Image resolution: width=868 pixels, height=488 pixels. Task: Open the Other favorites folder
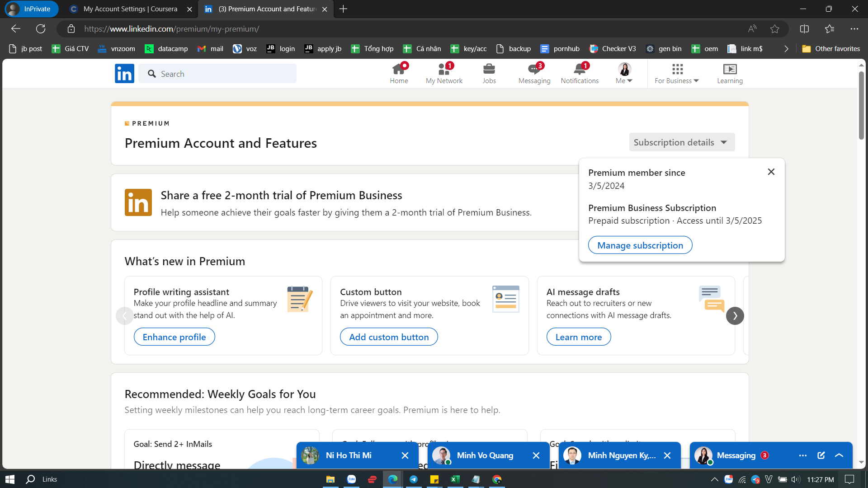(x=831, y=49)
